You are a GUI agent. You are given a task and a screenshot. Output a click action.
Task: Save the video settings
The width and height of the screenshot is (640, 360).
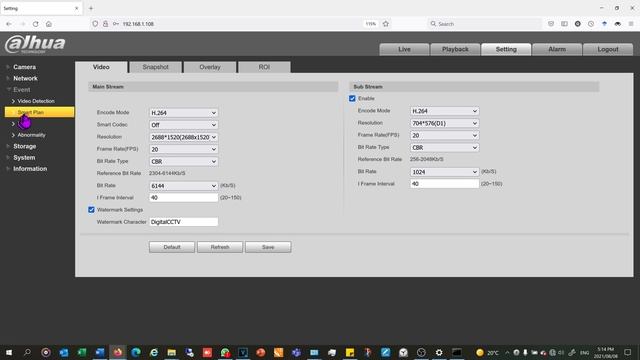coord(268,247)
